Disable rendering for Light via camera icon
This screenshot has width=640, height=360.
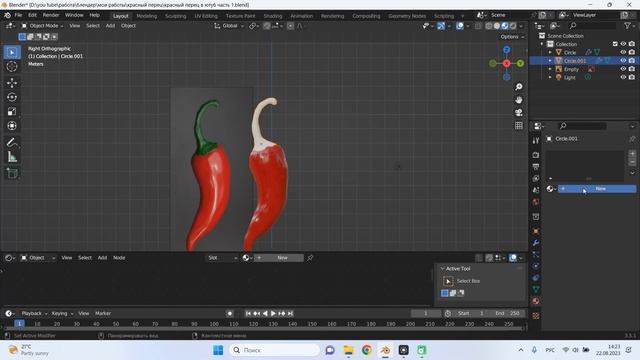coord(632,77)
